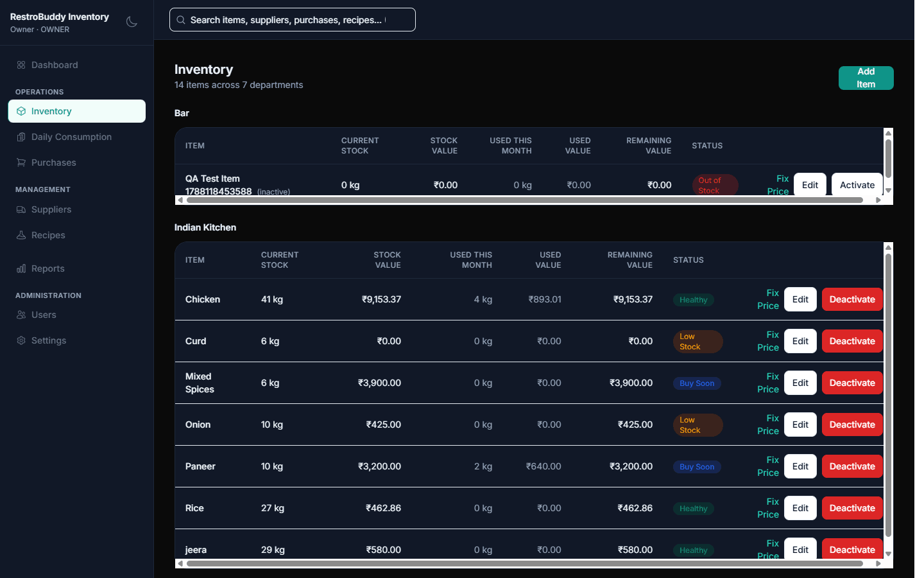Click the Reports chart icon
Image resolution: width=924 pixels, height=578 pixels.
coord(21,268)
